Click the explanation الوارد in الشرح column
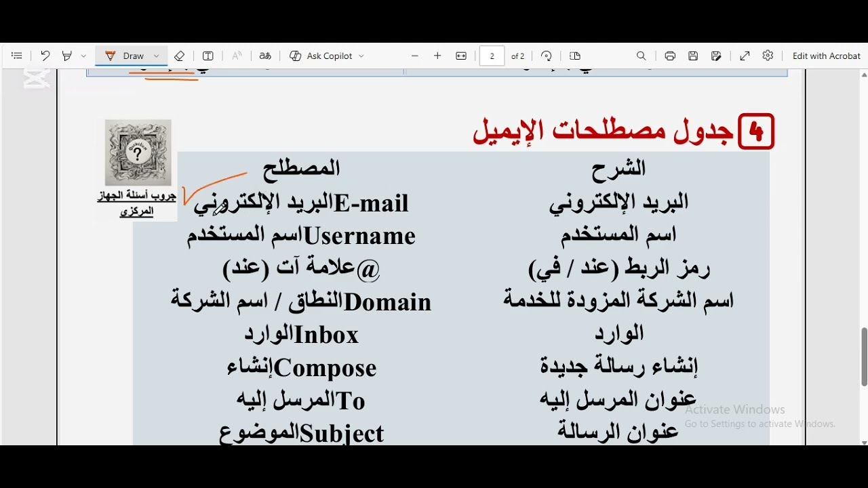Image resolution: width=868 pixels, height=488 pixels. [x=618, y=333]
